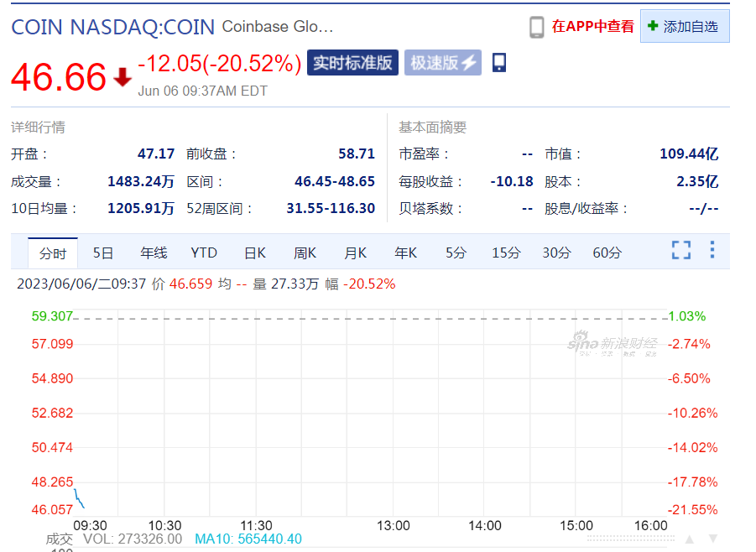This screenshot has width=756, height=552.
Task: Select the 5分 interval tab
Action: (456, 253)
